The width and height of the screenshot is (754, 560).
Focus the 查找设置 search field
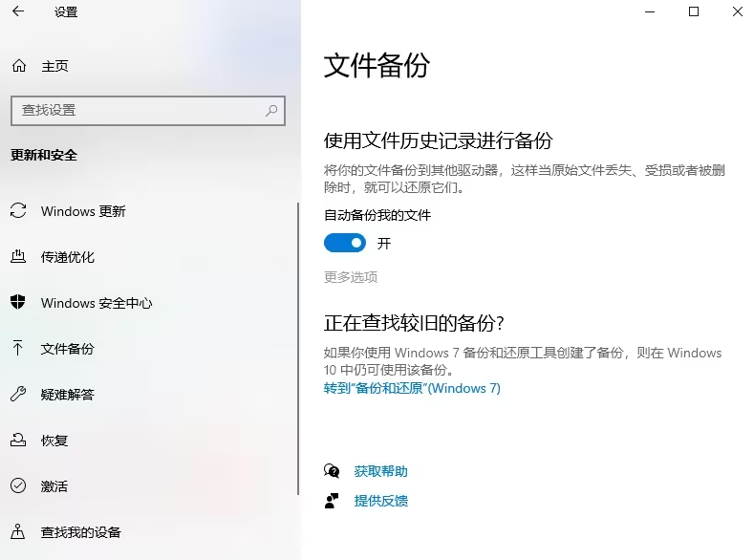pos(148,111)
